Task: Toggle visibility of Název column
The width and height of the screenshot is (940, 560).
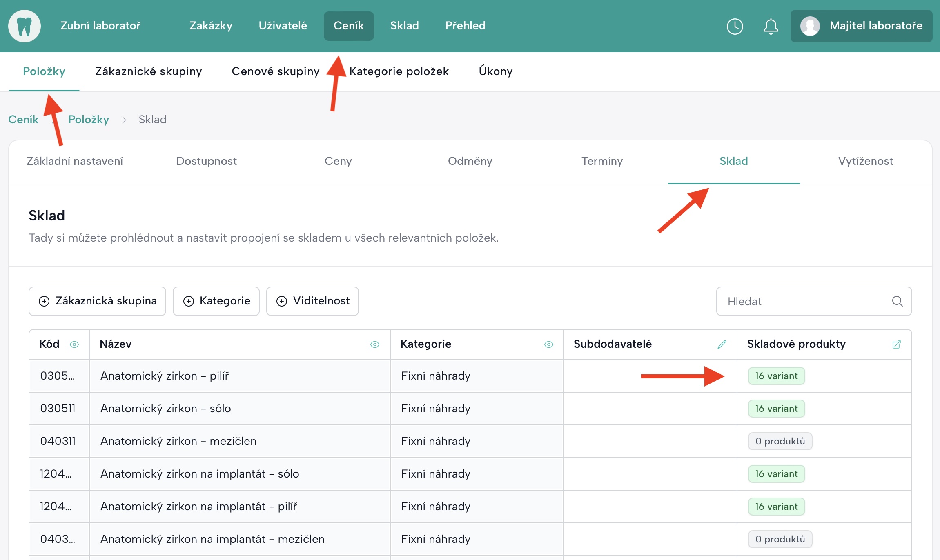Action: pyautogui.click(x=374, y=344)
